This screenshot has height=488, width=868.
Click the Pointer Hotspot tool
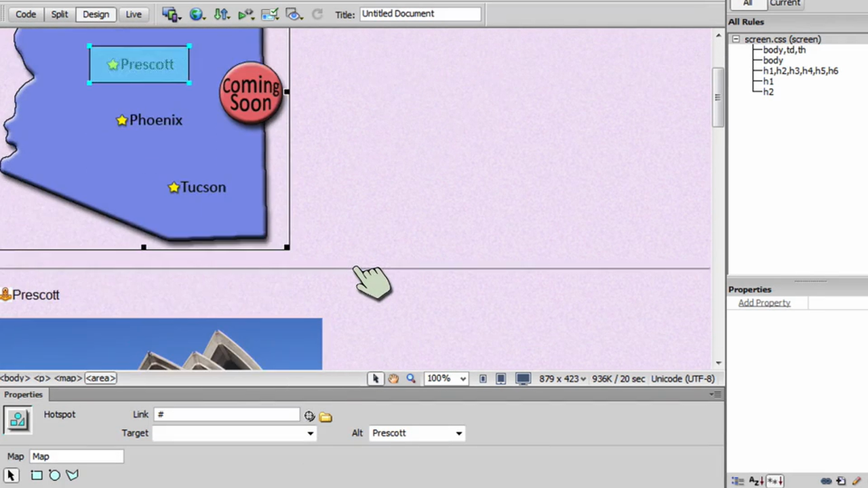(11, 475)
